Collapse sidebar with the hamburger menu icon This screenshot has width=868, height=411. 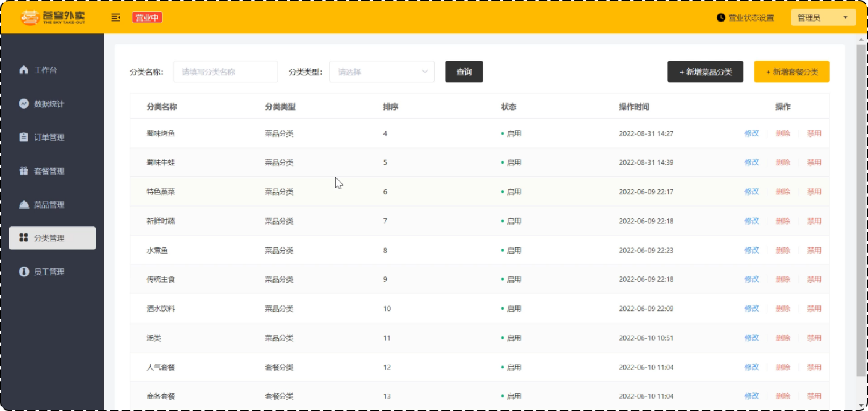(x=116, y=18)
